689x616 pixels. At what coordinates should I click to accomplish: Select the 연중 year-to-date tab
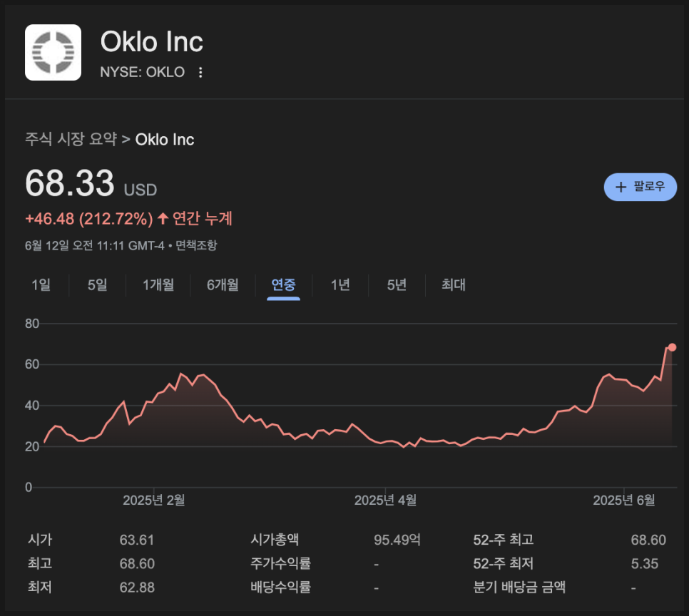(x=283, y=284)
